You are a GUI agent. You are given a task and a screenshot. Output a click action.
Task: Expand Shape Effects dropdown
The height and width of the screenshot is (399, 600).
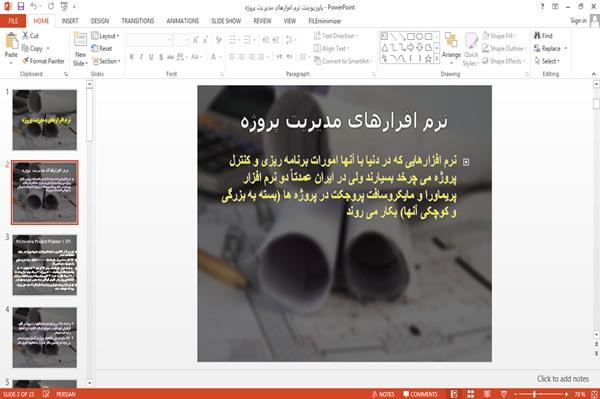click(x=504, y=61)
